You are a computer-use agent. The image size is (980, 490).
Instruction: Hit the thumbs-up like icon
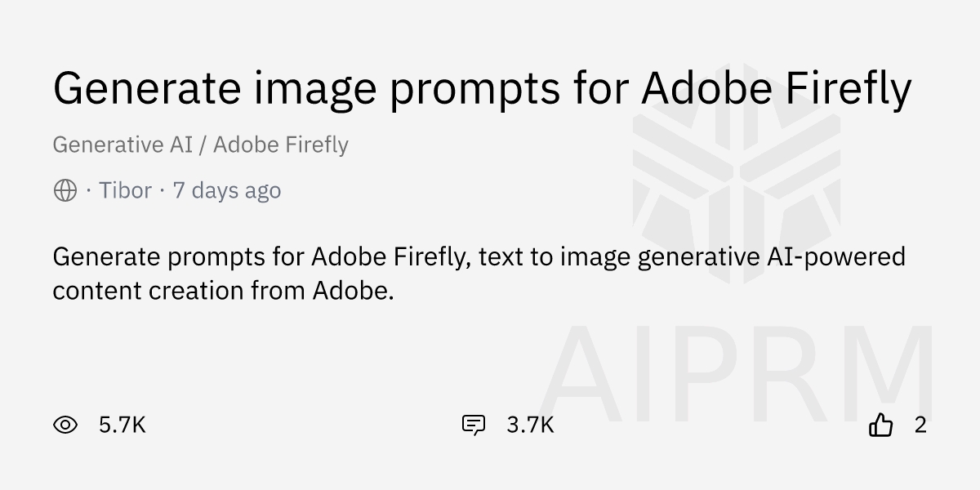point(880,425)
